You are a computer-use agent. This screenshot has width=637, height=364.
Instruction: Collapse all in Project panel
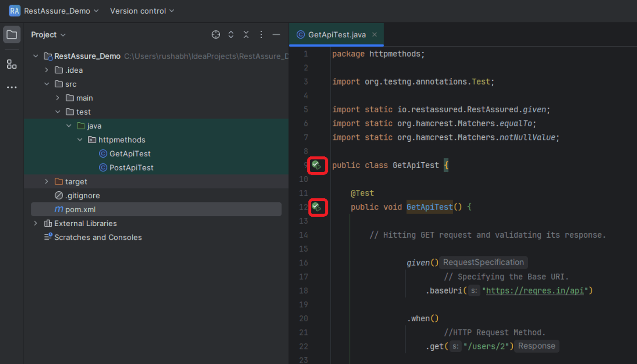(x=246, y=35)
